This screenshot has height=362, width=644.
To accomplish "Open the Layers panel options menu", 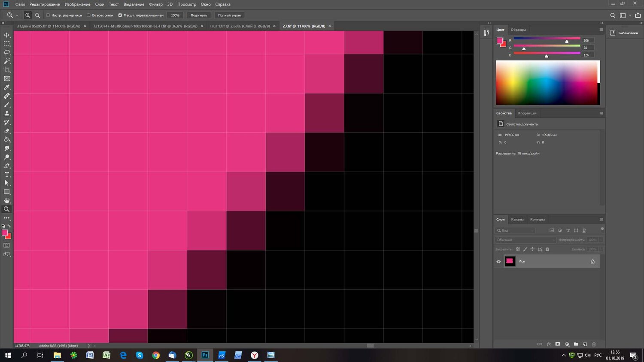I will point(601,220).
